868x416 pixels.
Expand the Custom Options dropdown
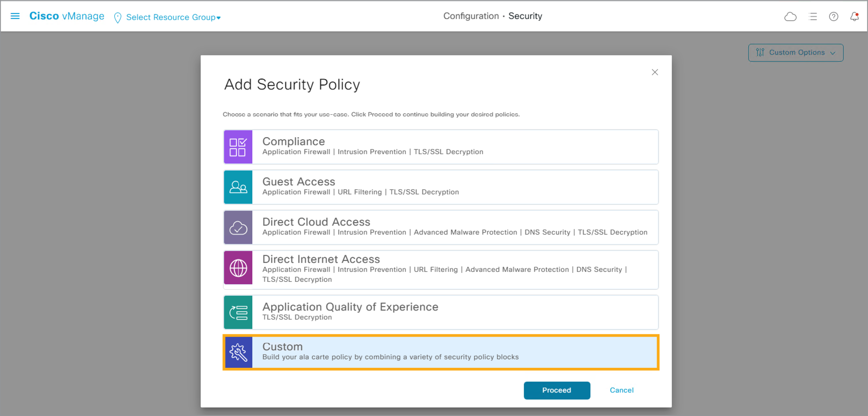click(796, 53)
